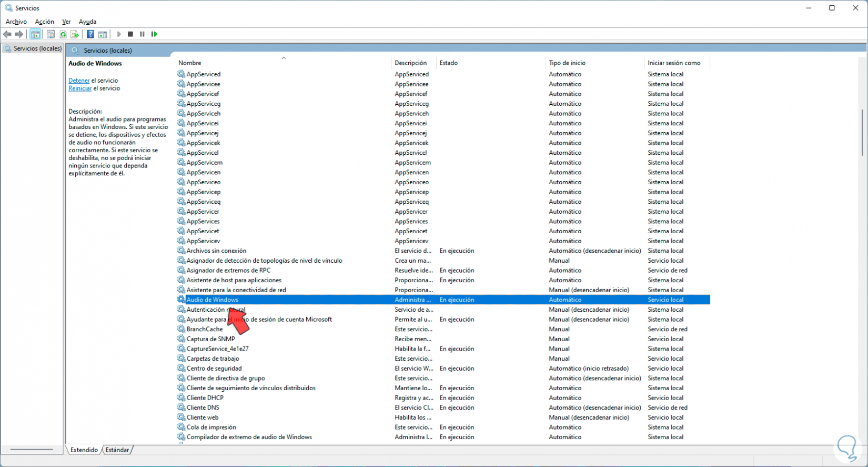
Task: Select the Asistente de host para aplicaciones service
Action: [x=234, y=280]
